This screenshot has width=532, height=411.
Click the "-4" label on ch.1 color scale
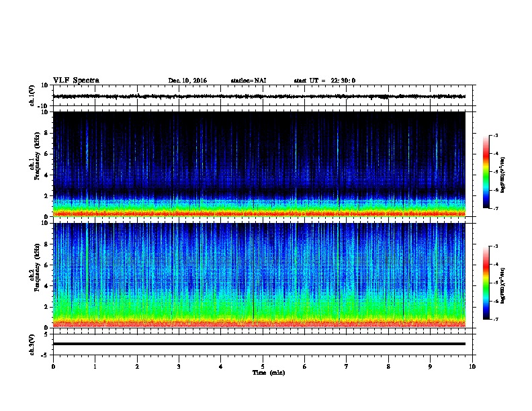pyautogui.click(x=495, y=154)
